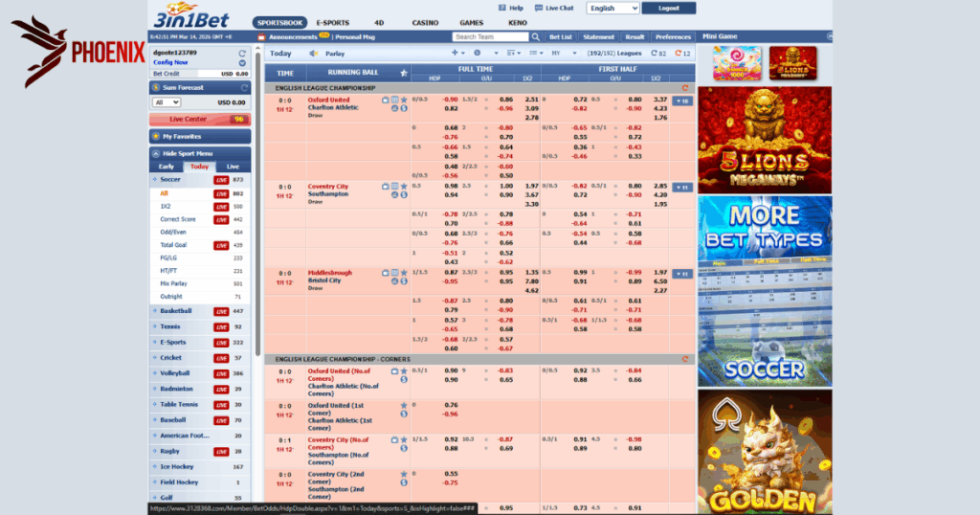
Task: Refresh account balance next to username
Action: tap(242, 53)
